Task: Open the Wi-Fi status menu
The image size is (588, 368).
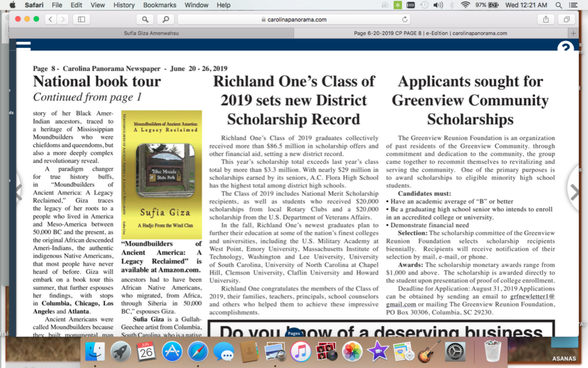Action: pos(465,5)
